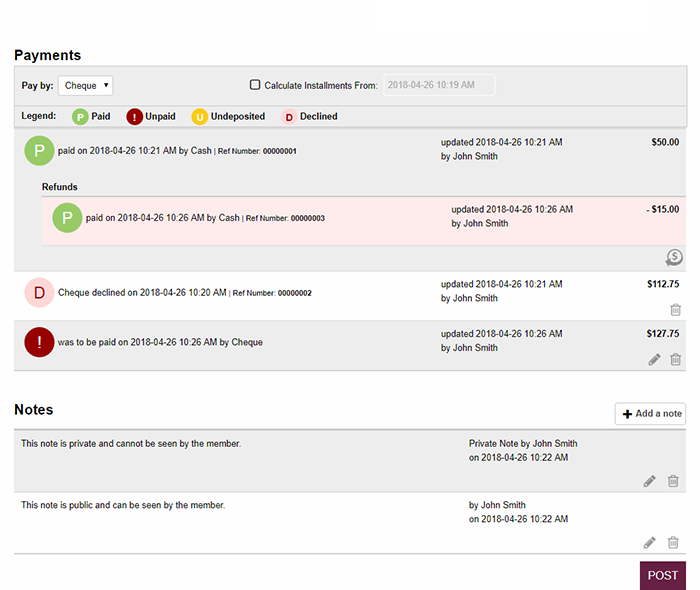Click the Undeposited legend icon
This screenshot has width=700, height=590.
click(x=200, y=117)
